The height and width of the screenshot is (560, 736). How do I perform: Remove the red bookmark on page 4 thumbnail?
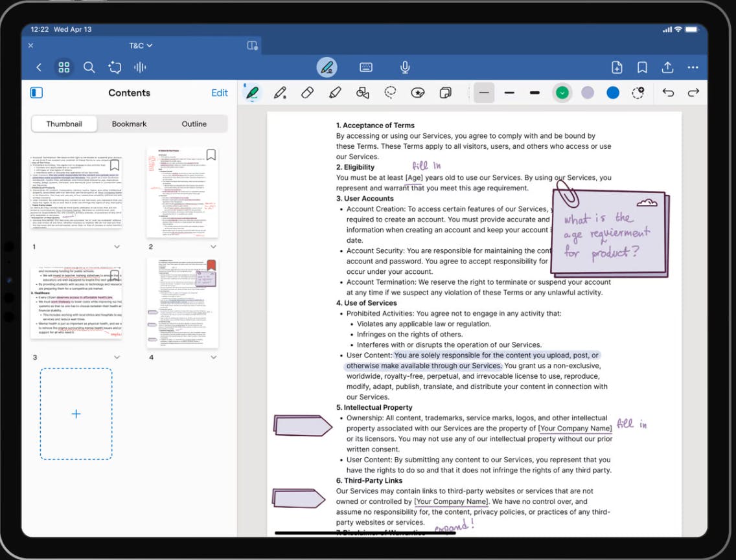click(211, 265)
